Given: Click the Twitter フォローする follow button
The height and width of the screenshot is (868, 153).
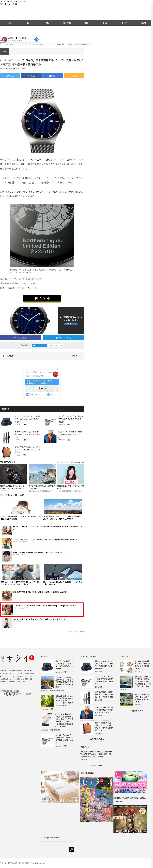Looking at the screenshot, I should click(39, 345).
